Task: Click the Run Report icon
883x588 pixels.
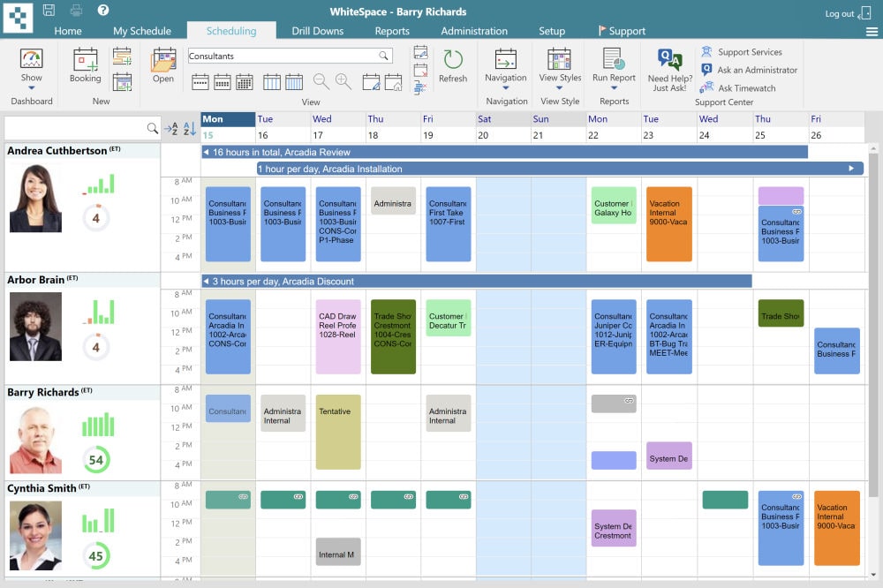Action: point(614,58)
